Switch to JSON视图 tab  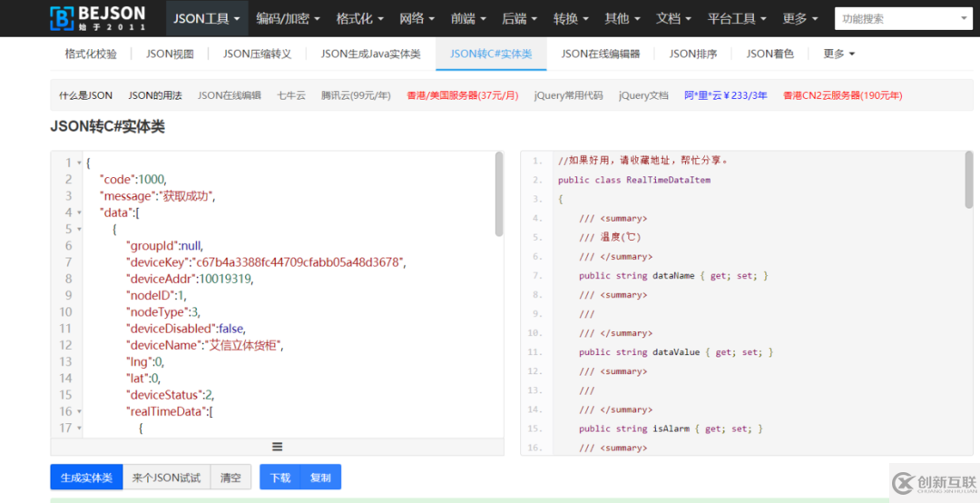pyautogui.click(x=170, y=54)
